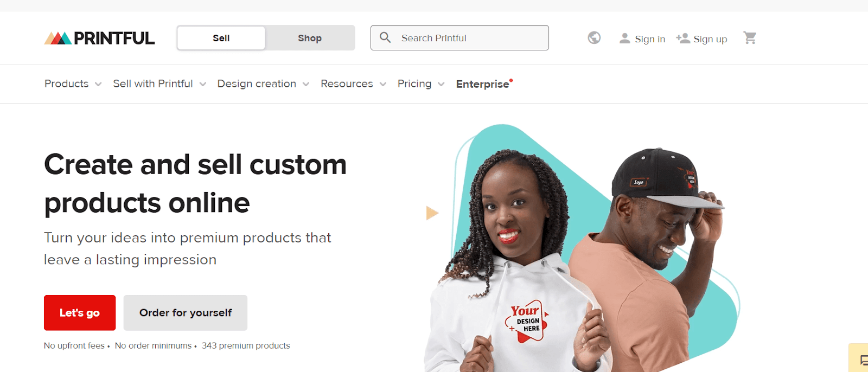Click the Printful logo
This screenshot has height=372, width=868.
coord(99,38)
